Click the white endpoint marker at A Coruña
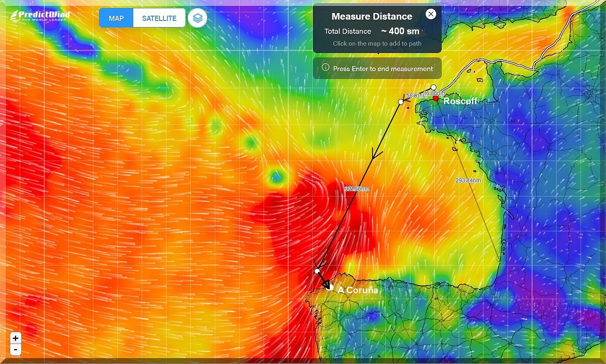The width and height of the screenshot is (606, 364). pyautogui.click(x=331, y=288)
